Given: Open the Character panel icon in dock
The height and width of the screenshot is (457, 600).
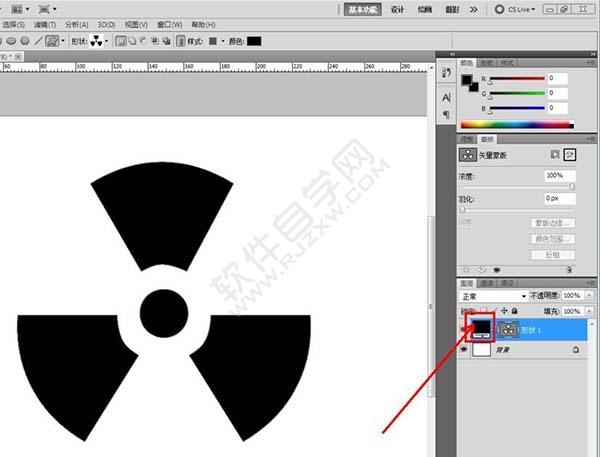Looking at the screenshot, I should tap(446, 98).
